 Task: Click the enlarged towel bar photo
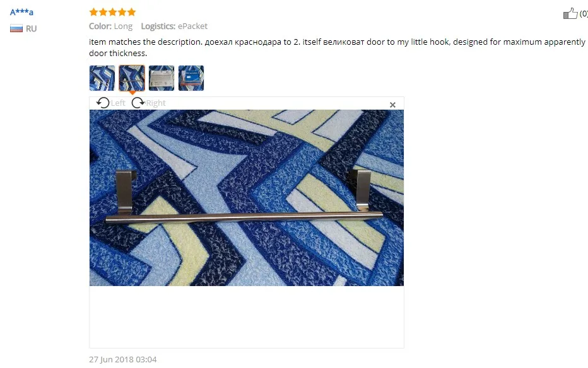247,198
